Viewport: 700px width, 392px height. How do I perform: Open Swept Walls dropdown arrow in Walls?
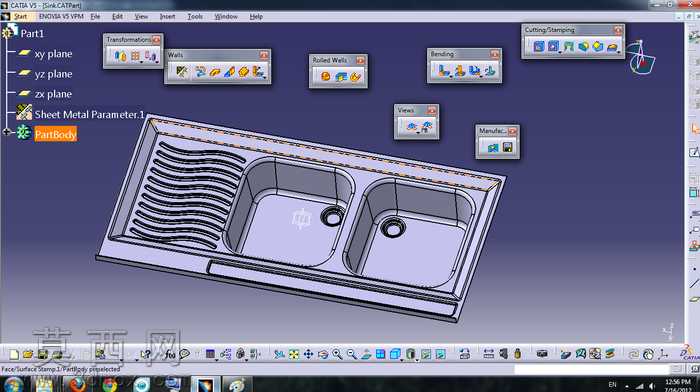pyautogui.click(x=265, y=77)
